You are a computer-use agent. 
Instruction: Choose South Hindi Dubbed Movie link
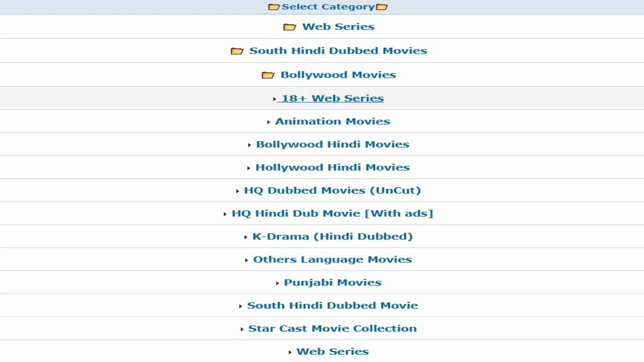click(x=332, y=306)
